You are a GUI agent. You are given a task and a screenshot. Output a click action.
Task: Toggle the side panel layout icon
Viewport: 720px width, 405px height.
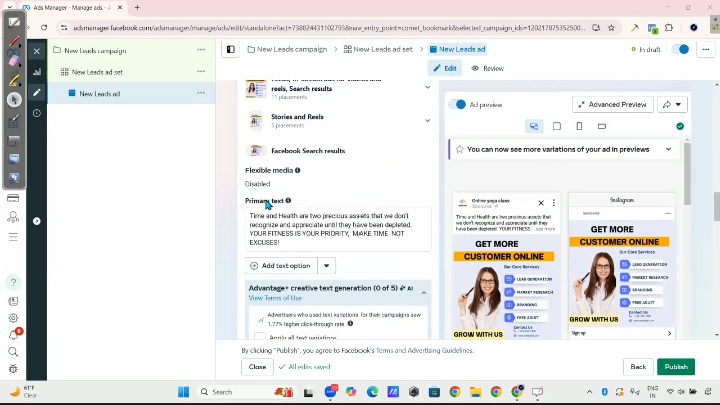[231, 49]
